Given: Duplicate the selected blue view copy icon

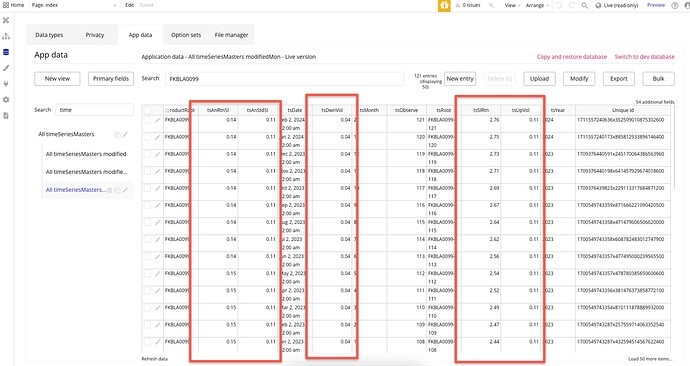Looking at the screenshot, I should pyautogui.click(x=117, y=190).
